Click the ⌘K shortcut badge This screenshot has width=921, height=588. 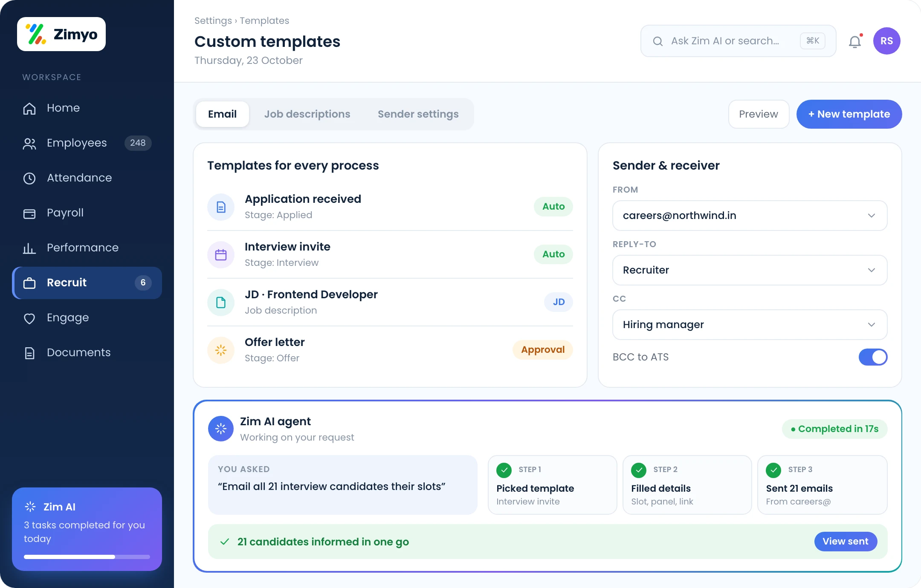coord(813,41)
